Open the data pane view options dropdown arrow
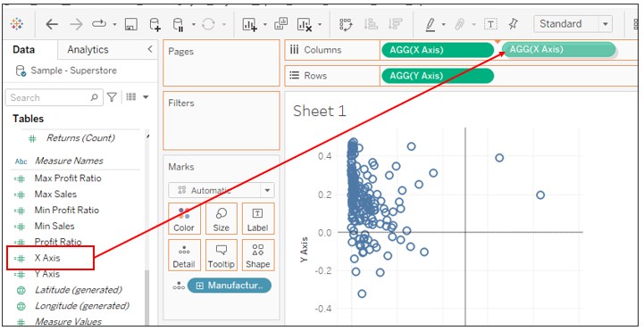Image resolution: width=644 pixels, height=331 pixels. 146,97
